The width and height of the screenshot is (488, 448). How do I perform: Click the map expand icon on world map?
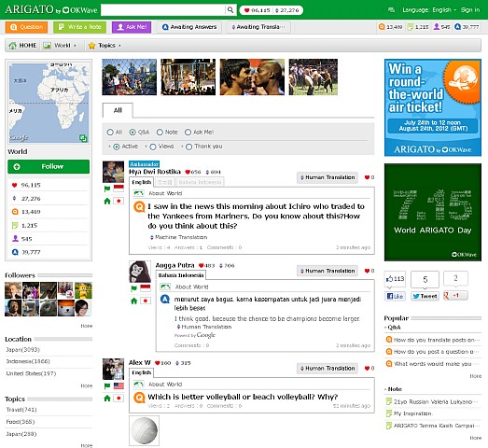[83, 138]
